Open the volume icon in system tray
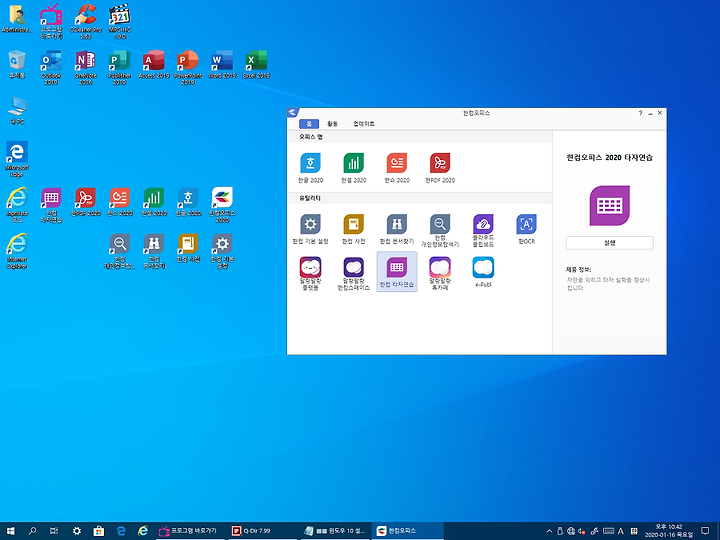720x540 pixels. click(582, 531)
